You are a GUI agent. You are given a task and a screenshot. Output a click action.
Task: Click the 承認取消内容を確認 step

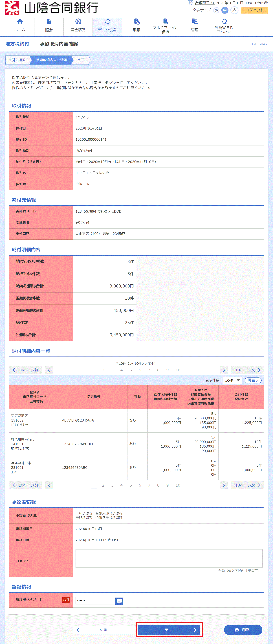point(51,60)
